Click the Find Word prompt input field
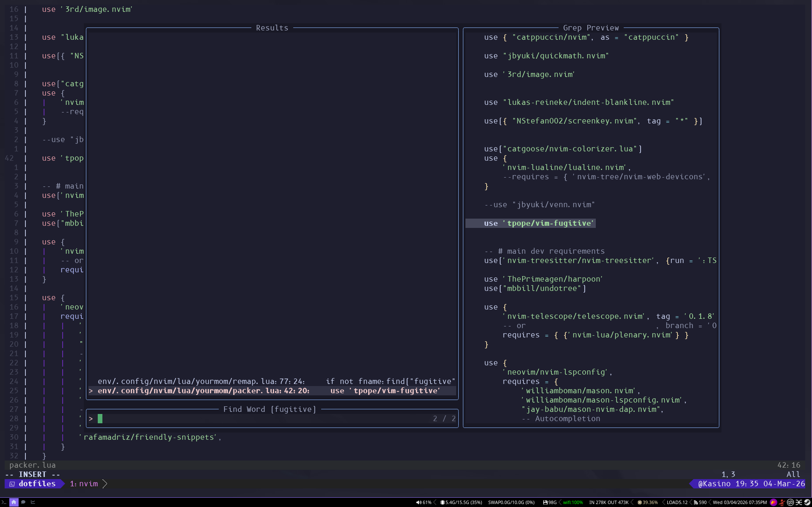 coord(272,419)
